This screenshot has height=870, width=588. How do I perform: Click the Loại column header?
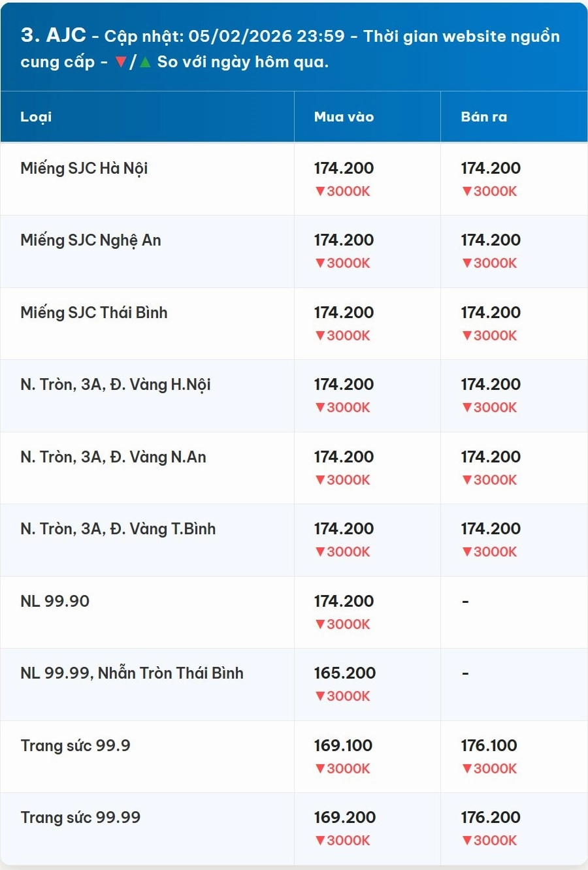coord(36,117)
